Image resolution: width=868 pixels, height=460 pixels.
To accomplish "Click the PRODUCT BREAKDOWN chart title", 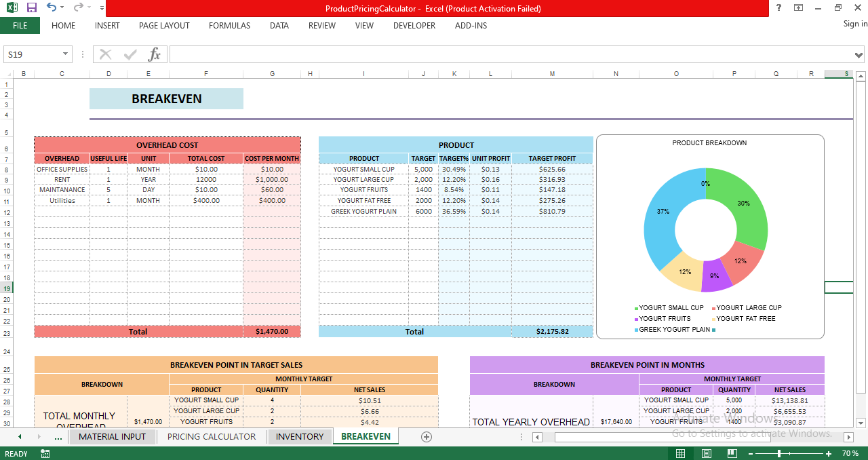I will [709, 143].
